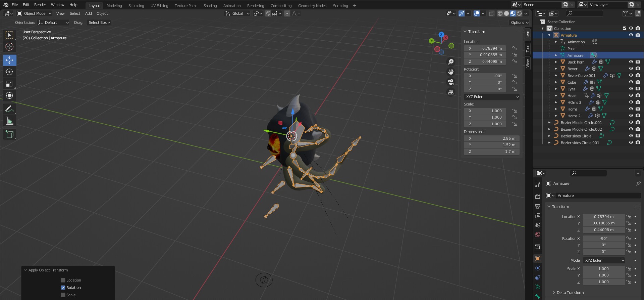Screen dimensions: 644x300
Task: Open Render properties tab icon
Action: (538, 197)
